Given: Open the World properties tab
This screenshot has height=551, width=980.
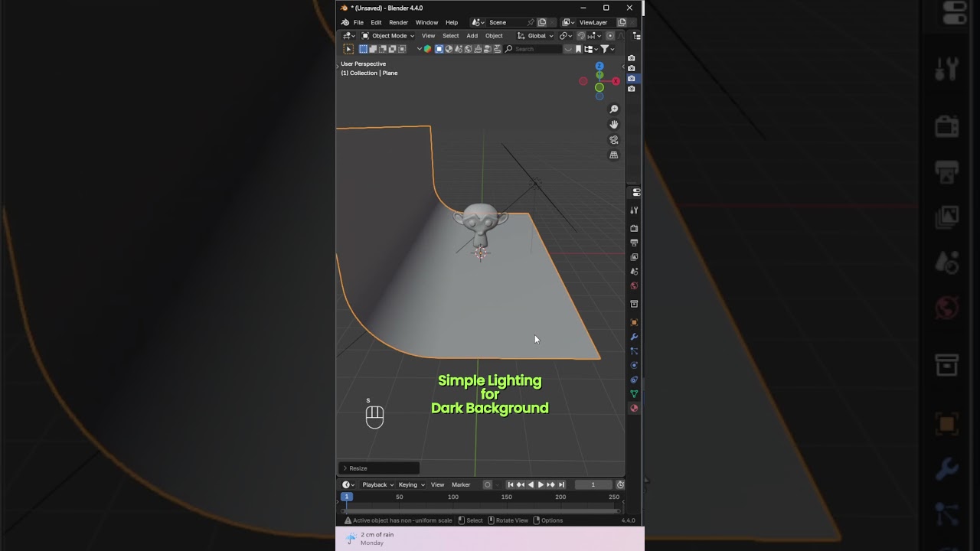Looking at the screenshot, I should [634, 286].
